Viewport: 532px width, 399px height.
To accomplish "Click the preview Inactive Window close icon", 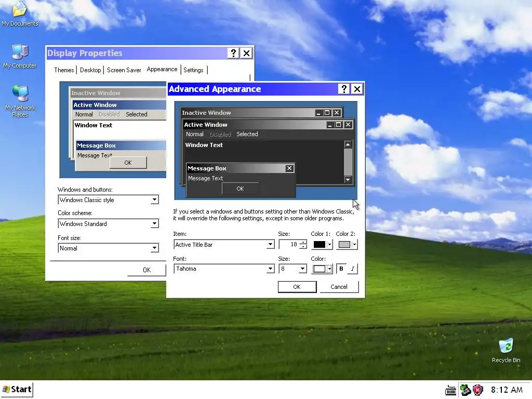I will coord(337,113).
